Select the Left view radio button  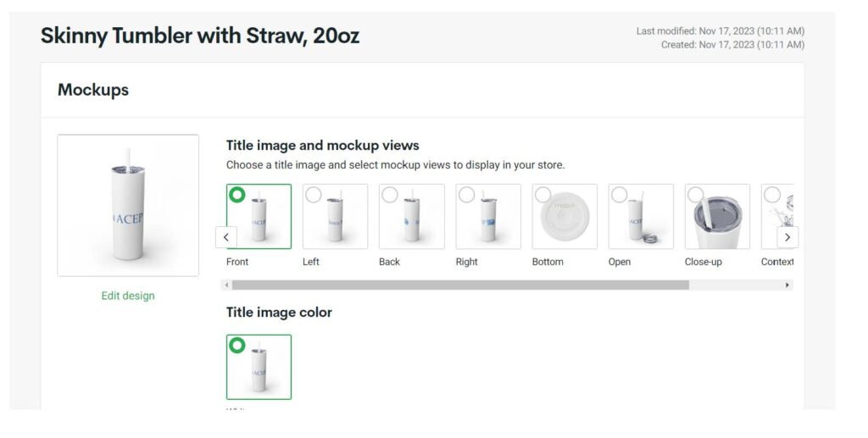(x=314, y=195)
